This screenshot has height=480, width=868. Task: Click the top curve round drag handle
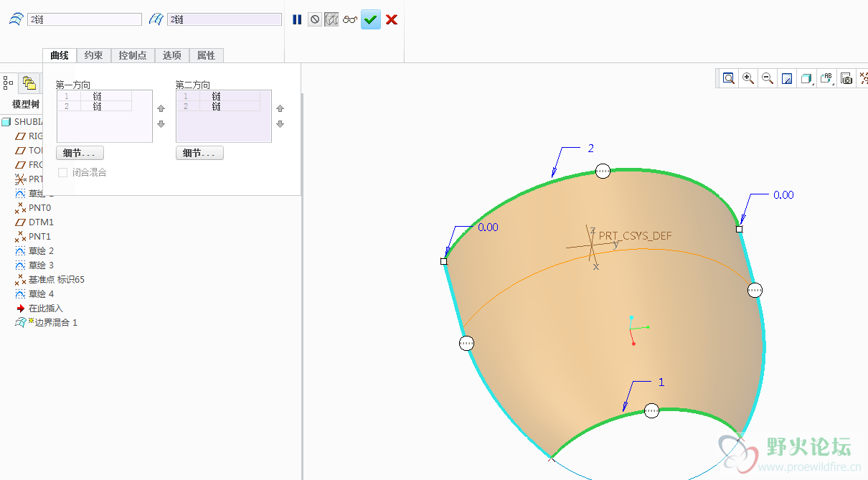pyautogui.click(x=603, y=171)
